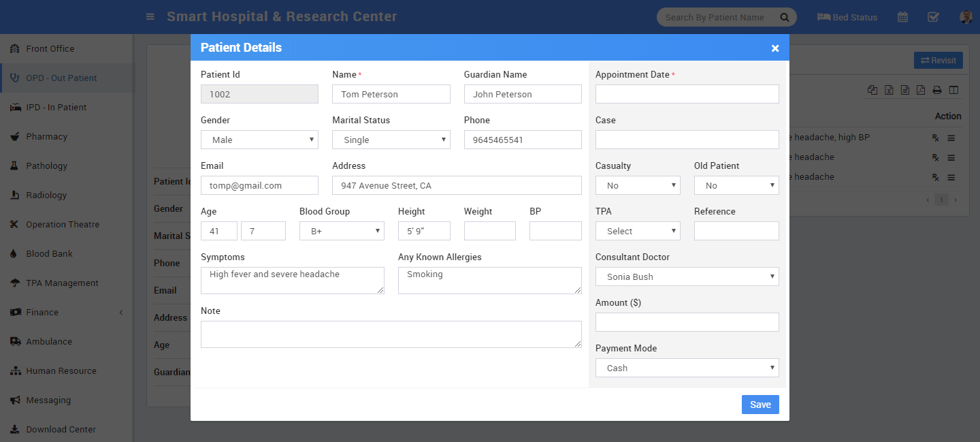Select the Consultant Doctor dropdown
980x442 pixels.
tap(687, 277)
